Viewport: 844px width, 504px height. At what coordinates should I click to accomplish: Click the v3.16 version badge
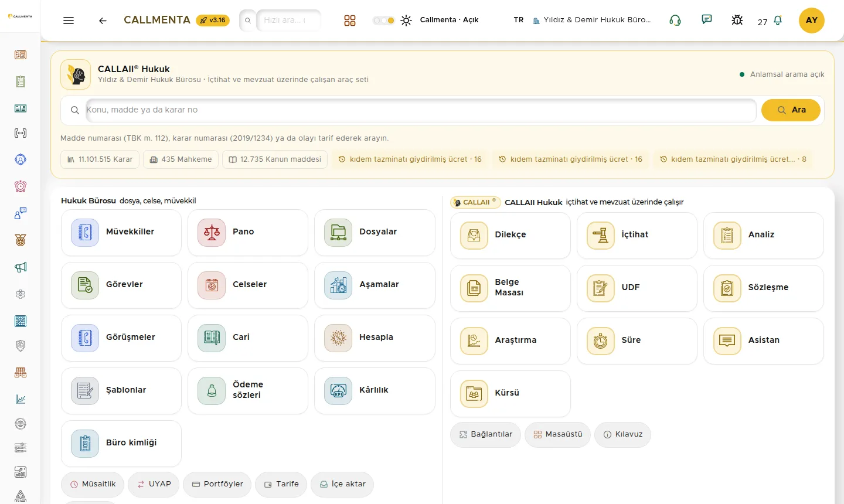[x=213, y=21]
